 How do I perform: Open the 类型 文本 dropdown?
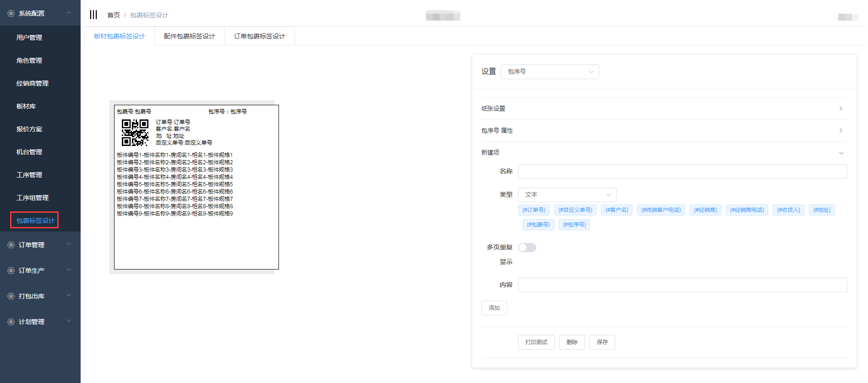567,195
